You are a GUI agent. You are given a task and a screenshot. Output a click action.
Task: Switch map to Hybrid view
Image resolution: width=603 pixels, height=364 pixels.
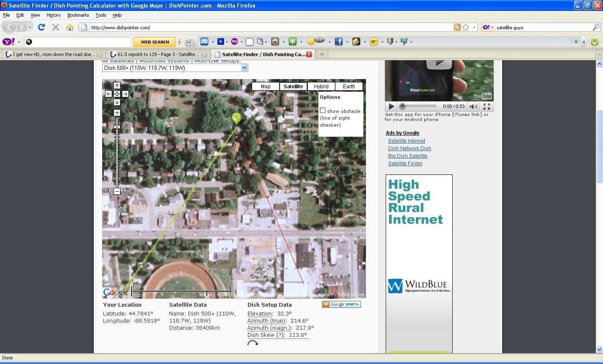click(x=321, y=86)
